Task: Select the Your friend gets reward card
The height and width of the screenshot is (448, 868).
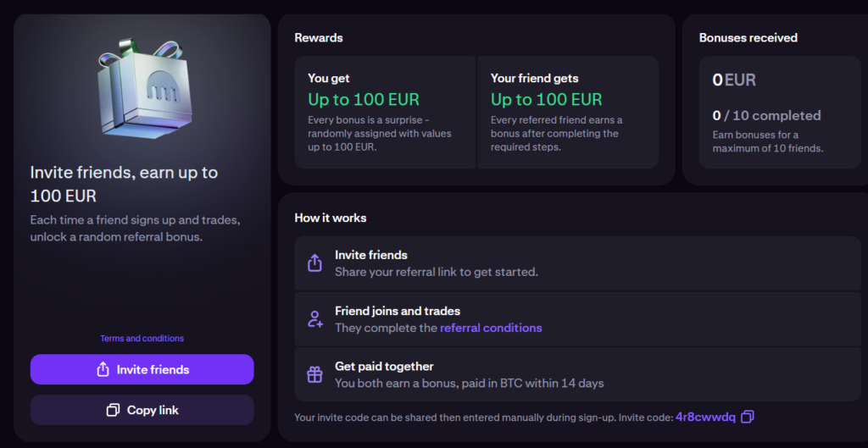Action: point(568,113)
